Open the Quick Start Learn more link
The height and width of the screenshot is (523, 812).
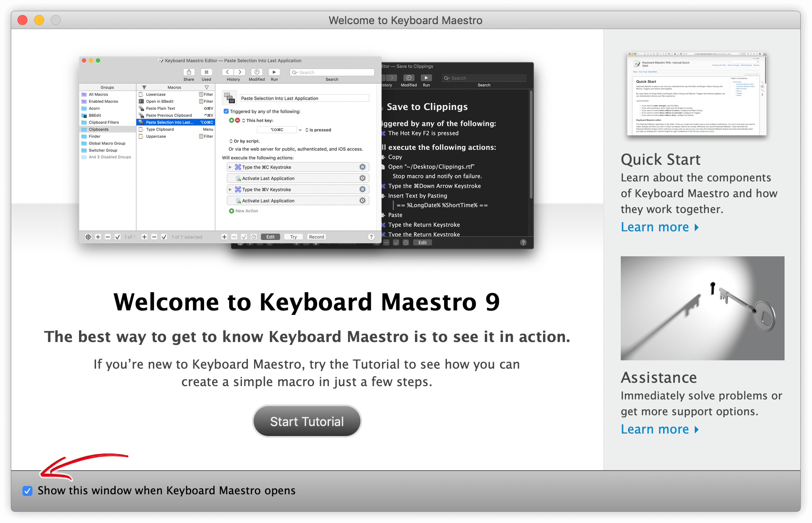point(659,227)
